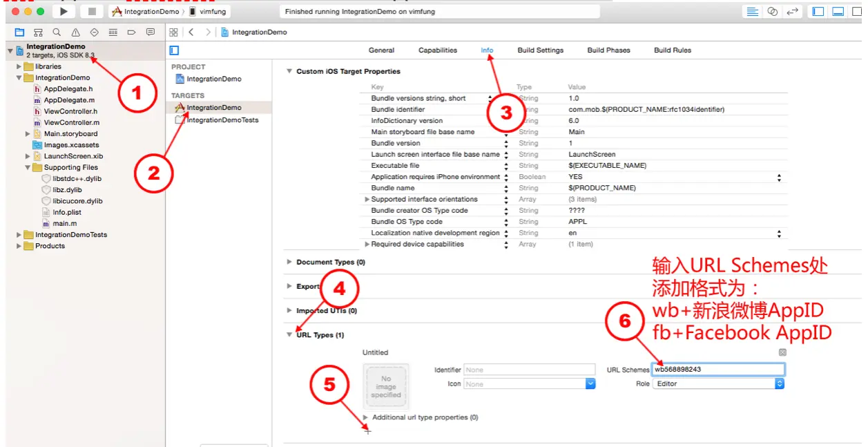The height and width of the screenshot is (447, 868).
Task: Choose the IntegrationDemo scheme in toolbar
Action: 144,12
